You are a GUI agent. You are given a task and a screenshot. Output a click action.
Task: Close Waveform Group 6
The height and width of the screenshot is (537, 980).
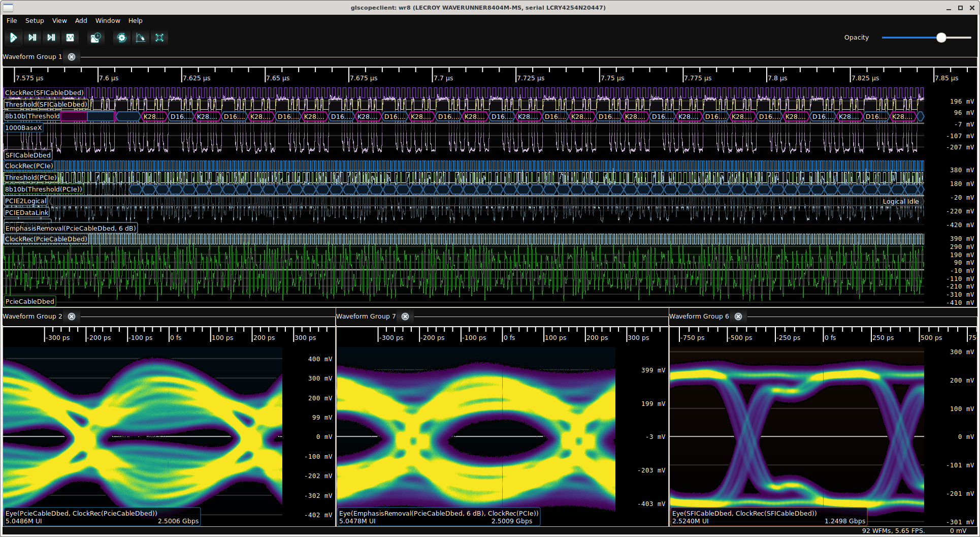738,317
